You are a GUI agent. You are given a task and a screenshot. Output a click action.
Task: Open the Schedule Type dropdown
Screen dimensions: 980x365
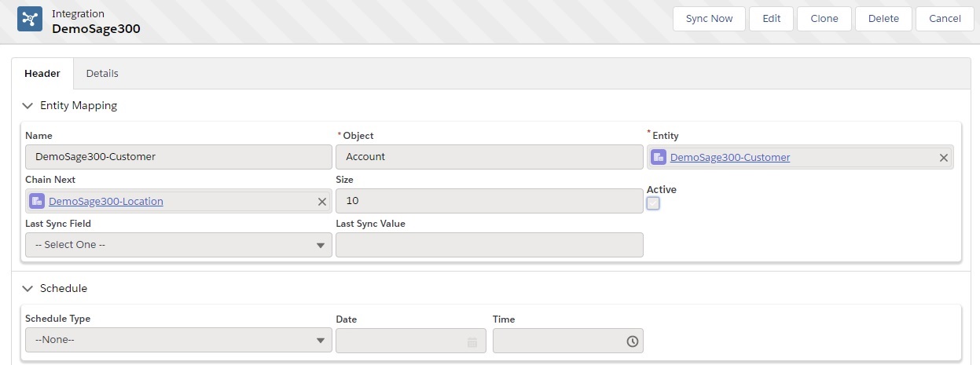(x=178, y=341)
